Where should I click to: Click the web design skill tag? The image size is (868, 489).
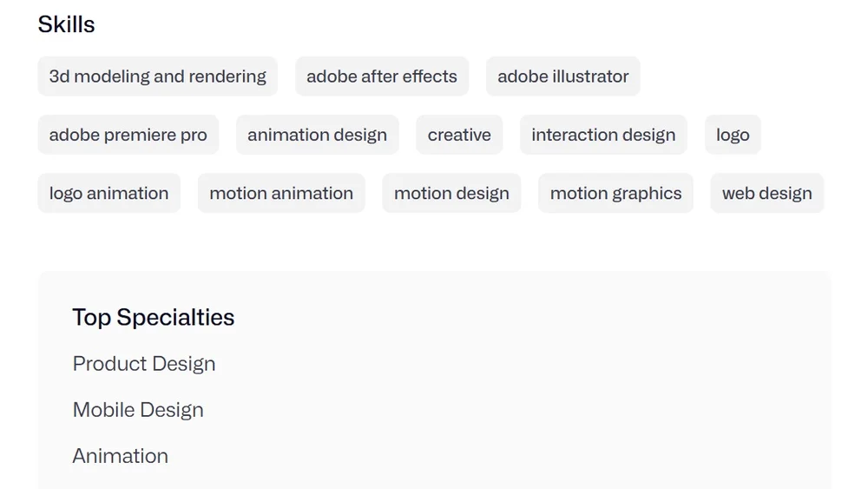pyautogui.click(x=766, y=193)
